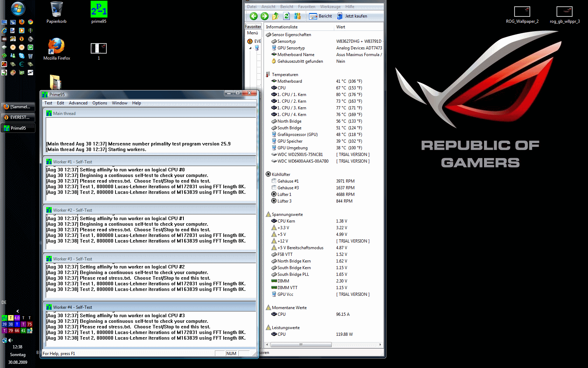Open the Favoriten menu in EVEREST
This screenshot has width=588, height=368.
307,7
